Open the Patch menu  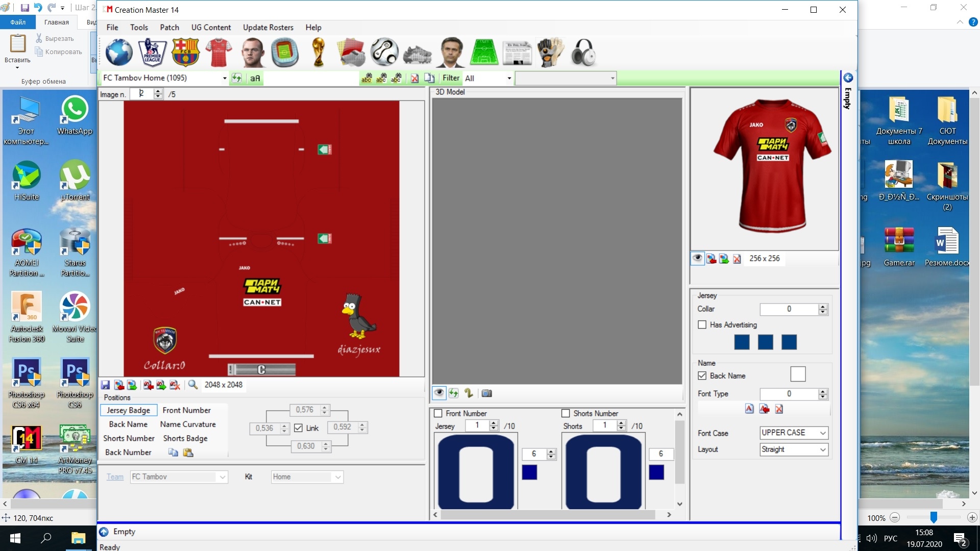click(169, 28)
